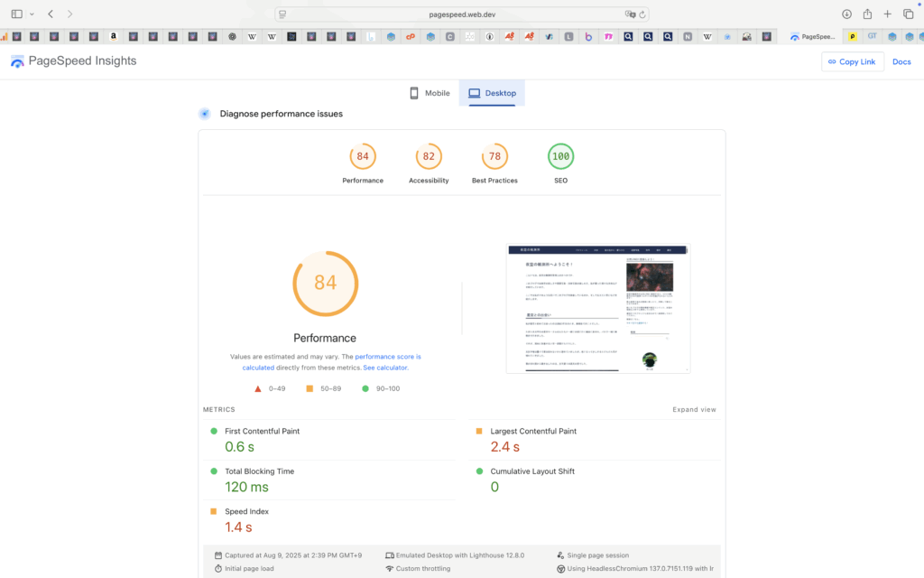Image resolution: width=924 pixels, height=578 pixels.
Task: Open the Safari downloads icon
Action: [846, 14]
